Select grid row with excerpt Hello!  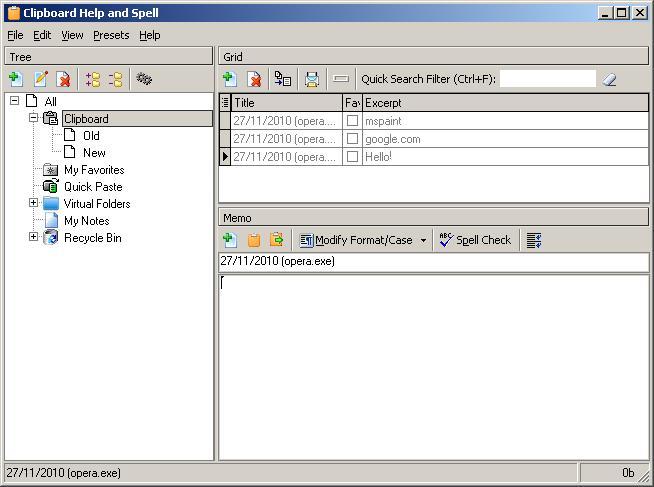tap(434, 157)
